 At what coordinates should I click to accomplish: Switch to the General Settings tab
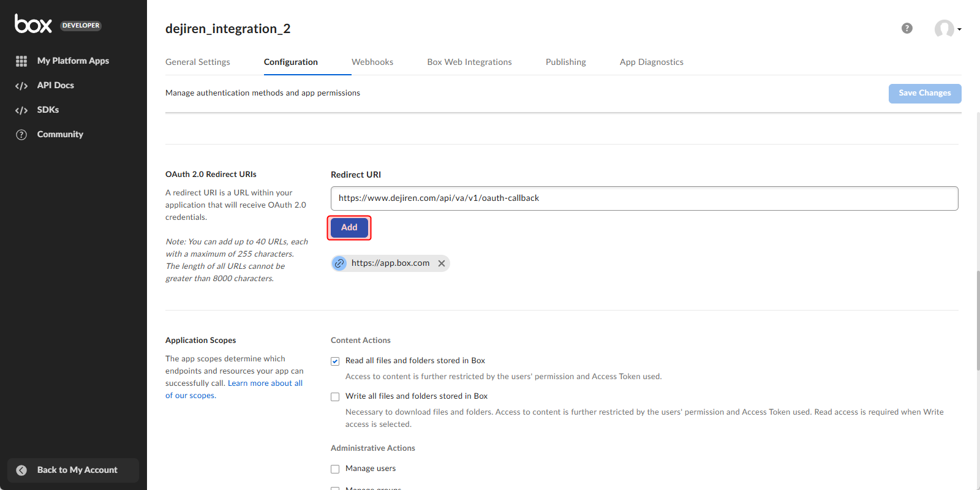[x=198, y=62]
